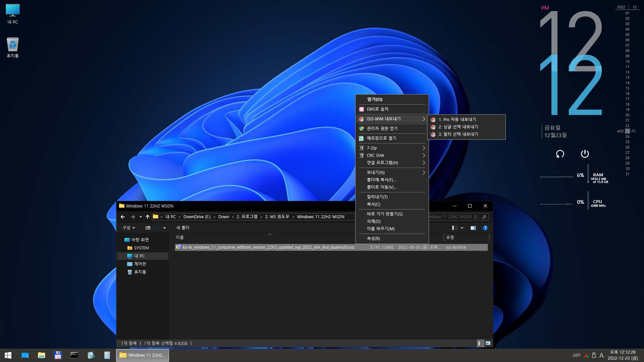Choose 속성(R) in the context menu
Screen dimensions: 644x362
click(x=392, y=239)
